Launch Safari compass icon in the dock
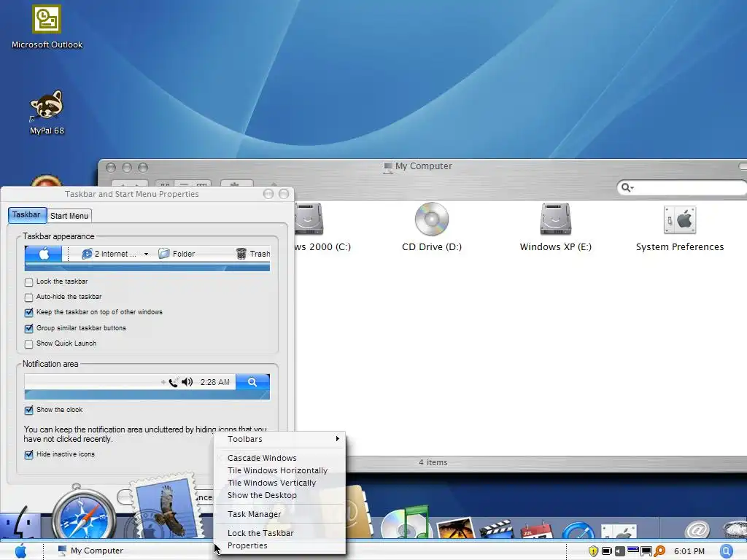Viewport: 747px width, 560px height. (x=84, y=513)
